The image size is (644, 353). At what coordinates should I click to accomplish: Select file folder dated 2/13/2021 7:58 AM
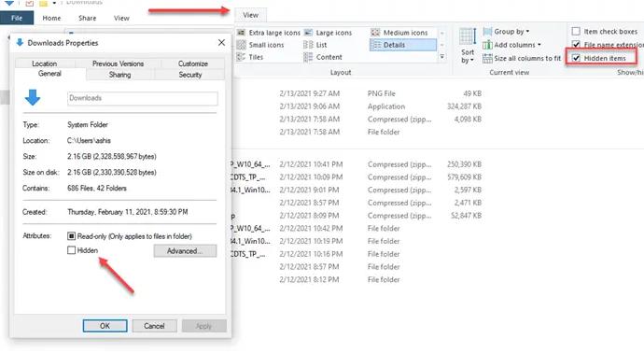(357, 132)
